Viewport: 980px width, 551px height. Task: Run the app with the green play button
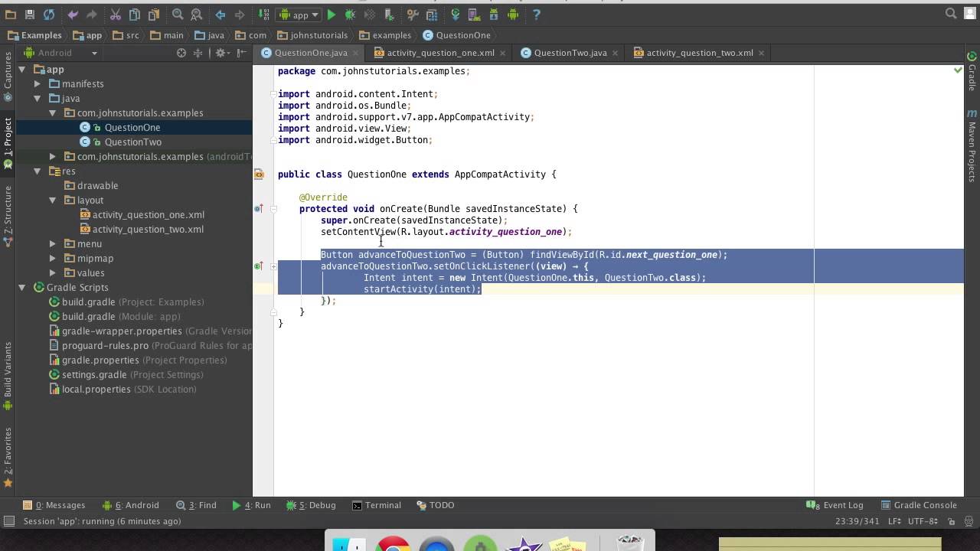tap(332, 15)
